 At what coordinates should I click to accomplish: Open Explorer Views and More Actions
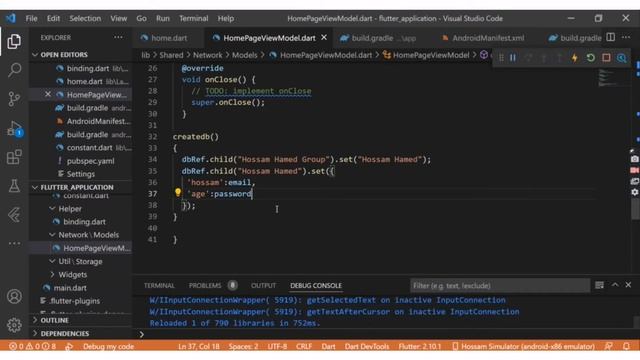118,37
